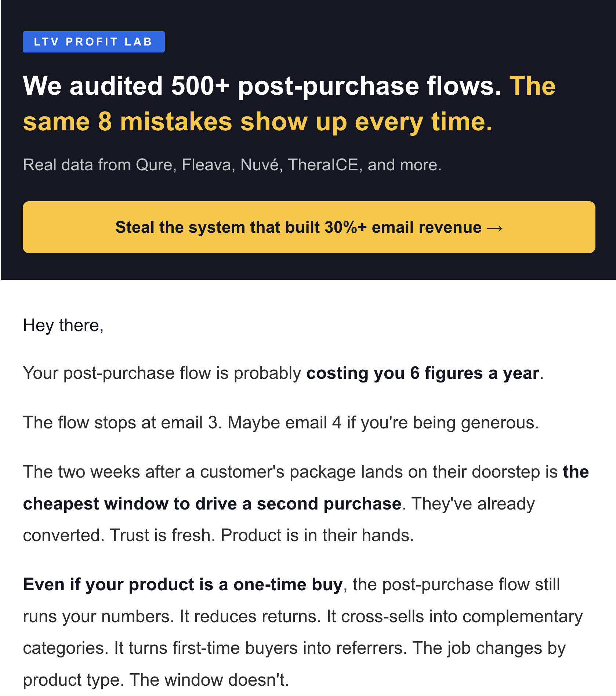Screen dimensions: 616x696
Task: Click the 'Real data from Qure, Fleava' subheading
Action: tap(232, 165)
